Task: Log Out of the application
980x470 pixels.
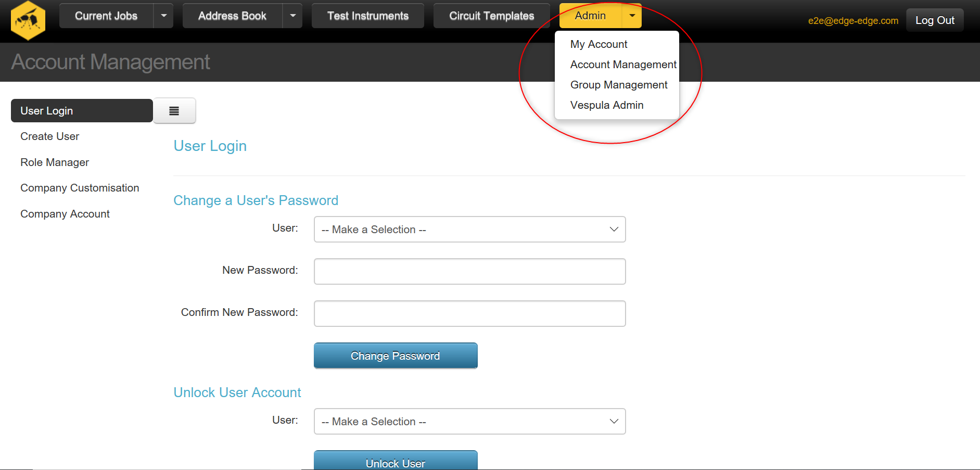Action: click(x=935, y=20)
